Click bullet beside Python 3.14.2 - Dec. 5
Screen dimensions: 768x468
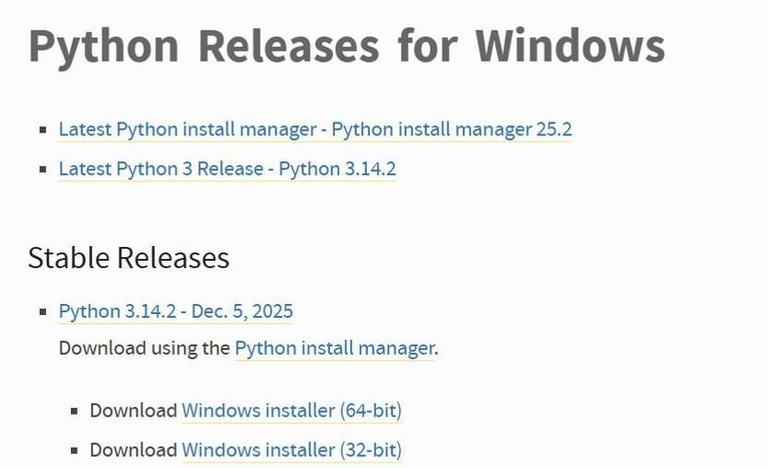tap(42, 312)
